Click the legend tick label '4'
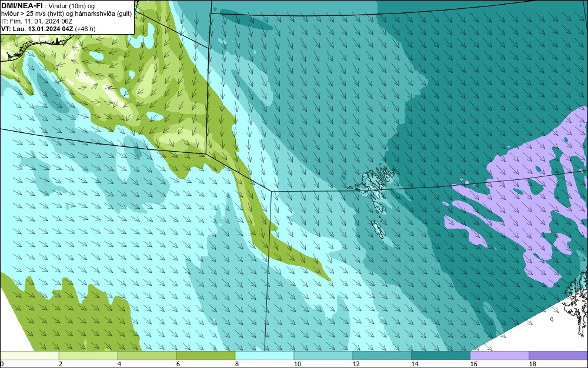588x368 pixels. [119, 364]
